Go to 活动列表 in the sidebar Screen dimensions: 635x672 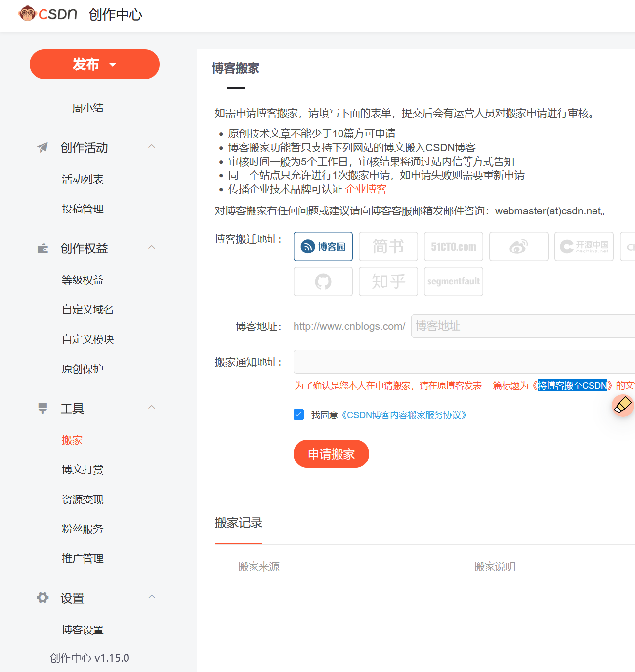83,179
